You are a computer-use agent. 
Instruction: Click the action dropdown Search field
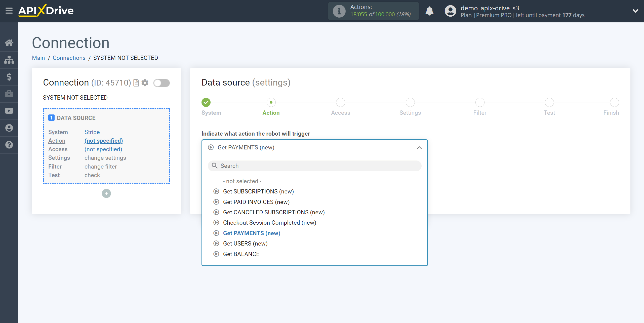coord(314,166)
